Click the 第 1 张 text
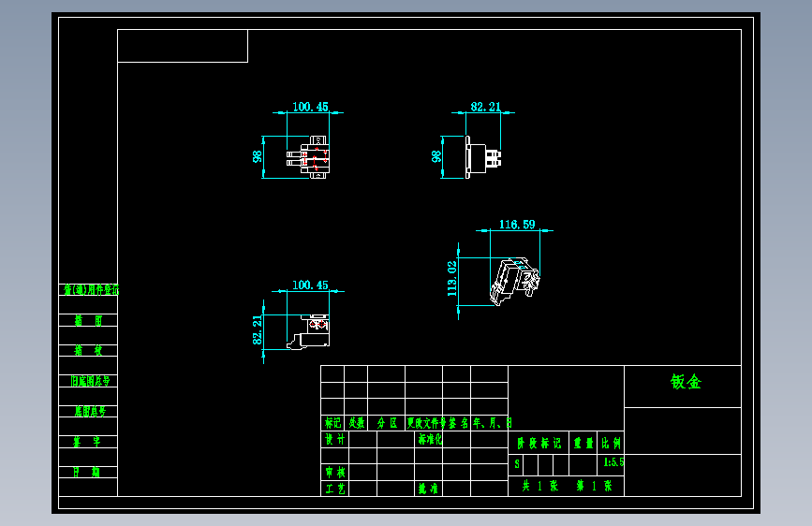 coord(595,486)
